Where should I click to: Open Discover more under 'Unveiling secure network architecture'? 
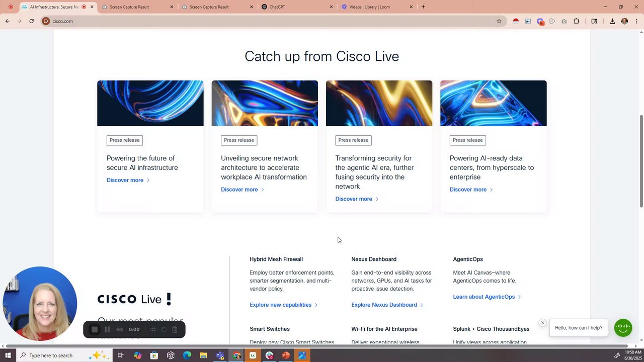tap(243, 190)
